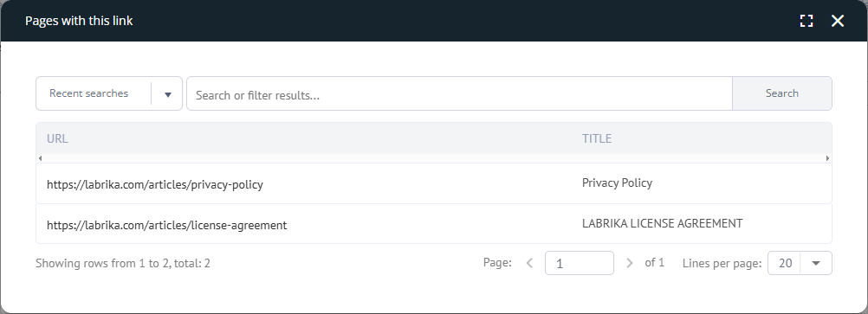Select the Privacy Policy title cell
This screenshot has height=314, width=868.
tap(618, 183)
